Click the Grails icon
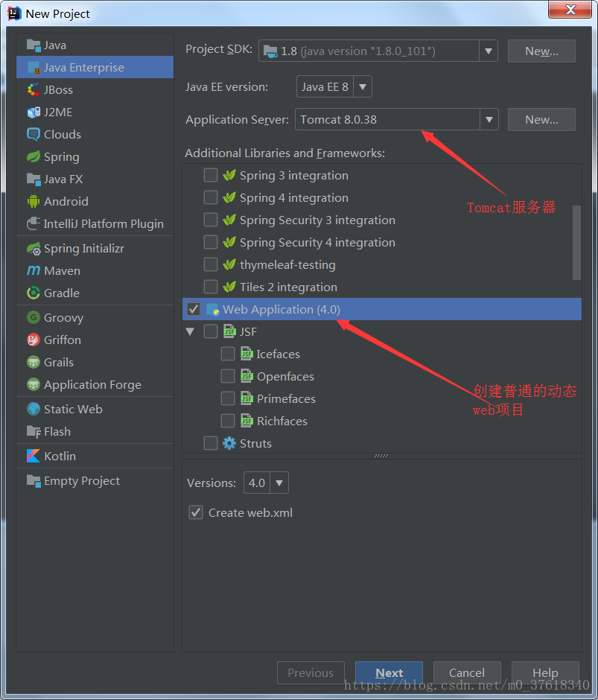Viewport: 598px width, 700px height. 34,362
